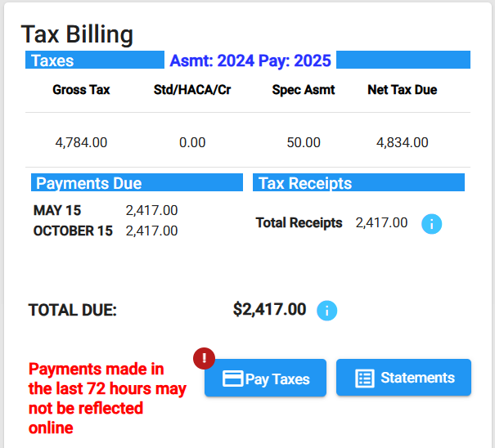The width and height of the screenshot is (495, 448).
Task: Click the OCTOBER 15 payment due date
Action: coord(73,231)
